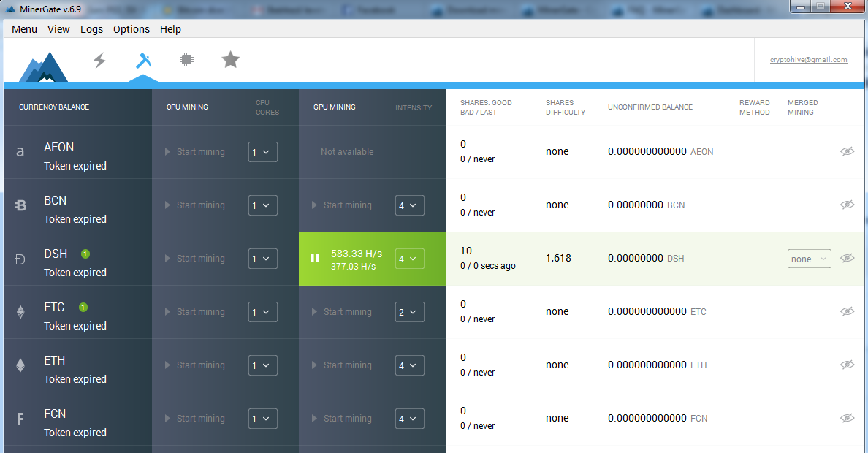
Task: Open DSH CPU cores dropdown
Action: (263, 259)
